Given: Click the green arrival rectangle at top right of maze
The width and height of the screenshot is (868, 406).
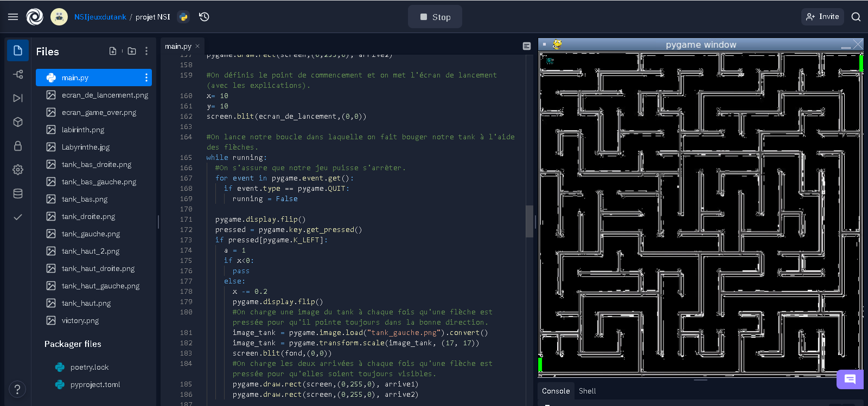Looking at the screenshot, I should tap(861, 63).
